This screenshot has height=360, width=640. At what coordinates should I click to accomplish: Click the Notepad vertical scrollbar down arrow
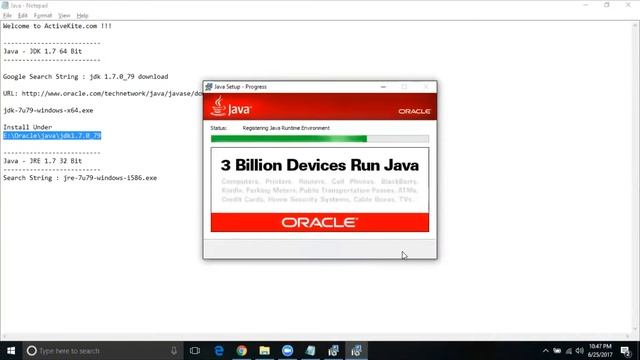tap(635, 329)
